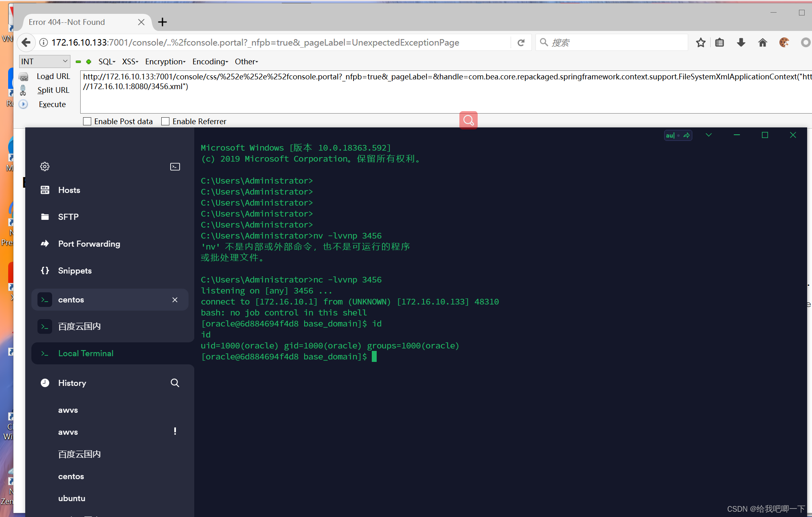The height and width of the screenshot is (517, 812).
Task: Open the Port Forwarding panel
Action: click(89, 244)
